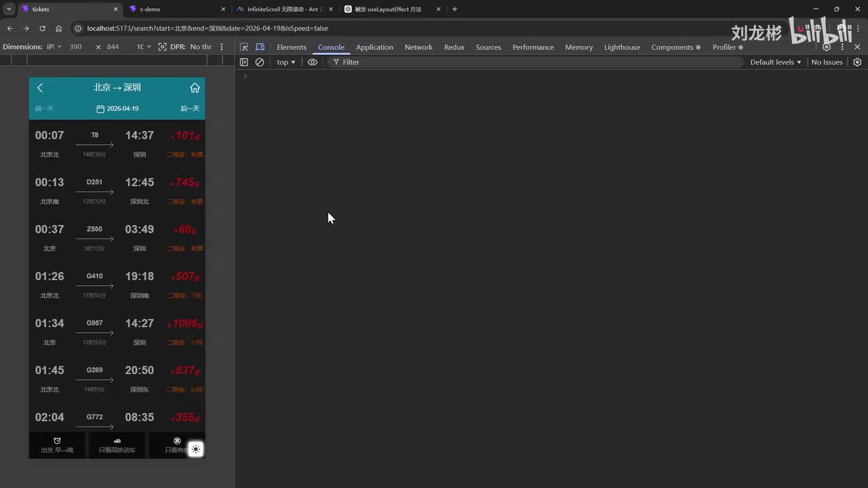Click the rotate/screen orientation icon

[x=162, y=47]
